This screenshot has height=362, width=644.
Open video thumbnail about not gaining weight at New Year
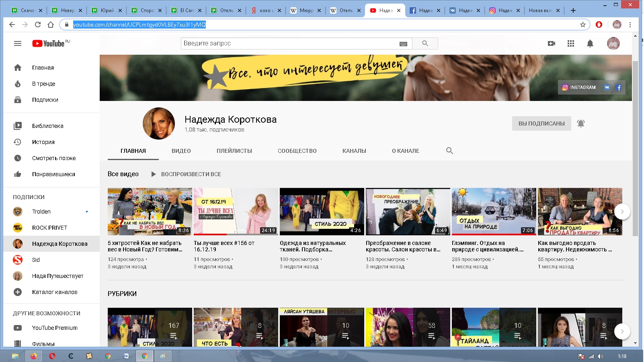click(150, 212)
